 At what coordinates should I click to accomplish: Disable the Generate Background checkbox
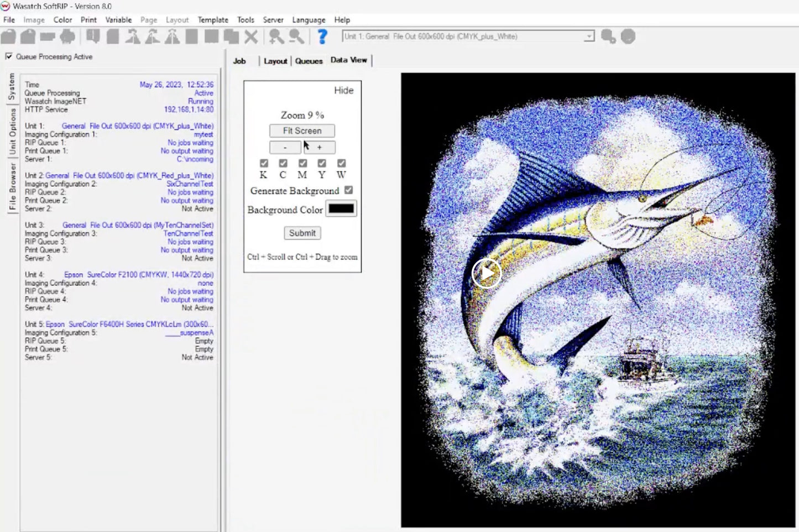[x=348, y=190]
